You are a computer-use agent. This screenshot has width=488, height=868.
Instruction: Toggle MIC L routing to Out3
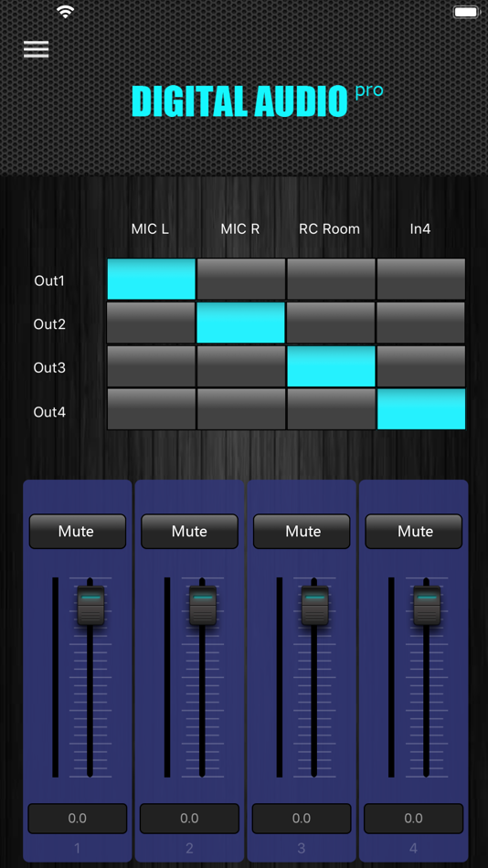pyautogui.click(x=151, y=366)
